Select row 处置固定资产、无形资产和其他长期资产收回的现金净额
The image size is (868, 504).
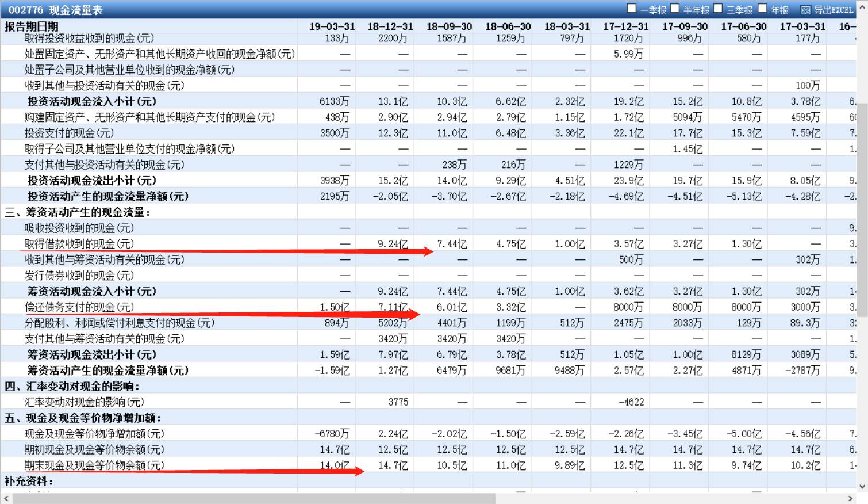coord(428,54)
